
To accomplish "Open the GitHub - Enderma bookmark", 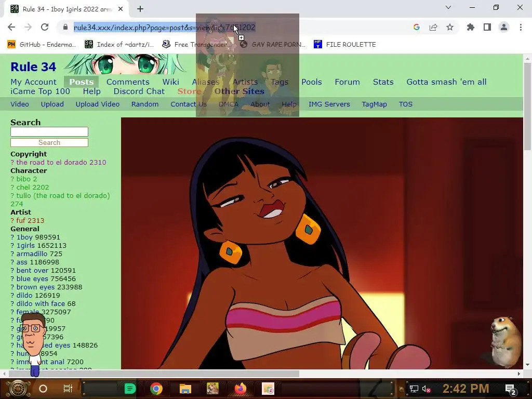I will click(x=42, y=45).
